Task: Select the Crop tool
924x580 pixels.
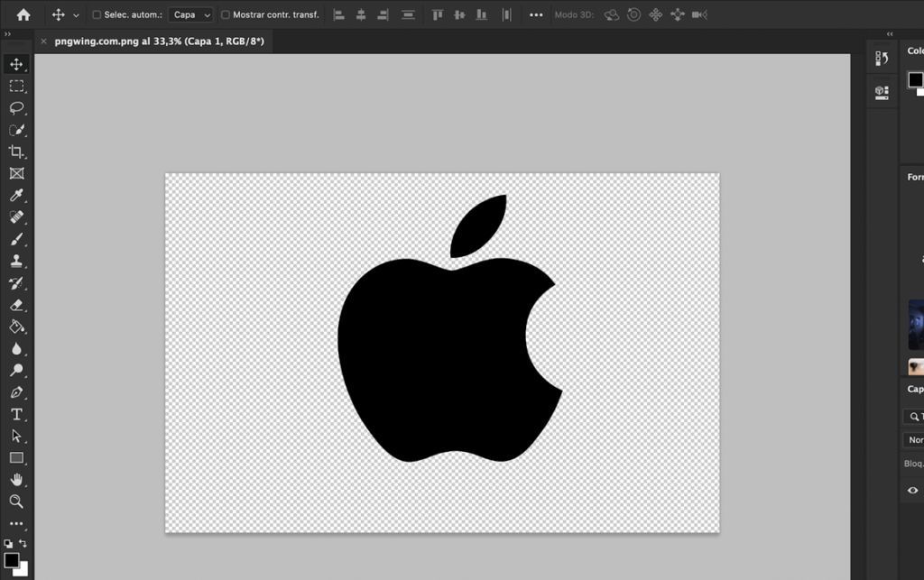Action: [x=16, y=152]
